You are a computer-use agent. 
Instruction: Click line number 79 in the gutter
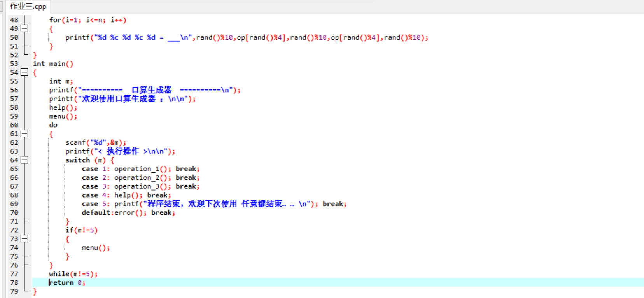[x=14, y=291]
